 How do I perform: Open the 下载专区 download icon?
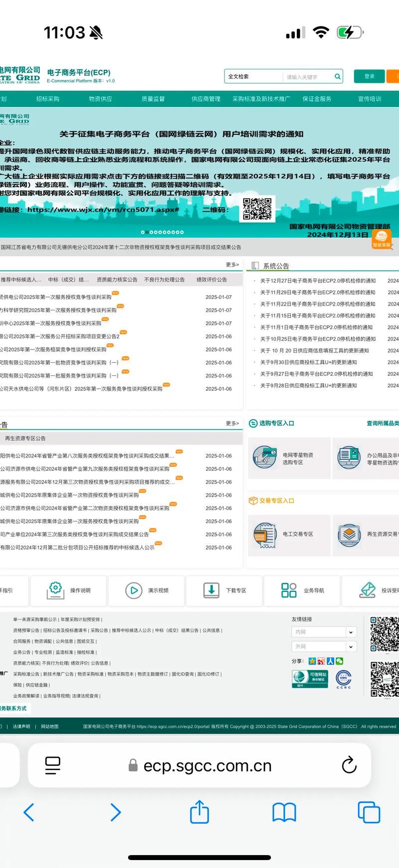click(211, 590)
